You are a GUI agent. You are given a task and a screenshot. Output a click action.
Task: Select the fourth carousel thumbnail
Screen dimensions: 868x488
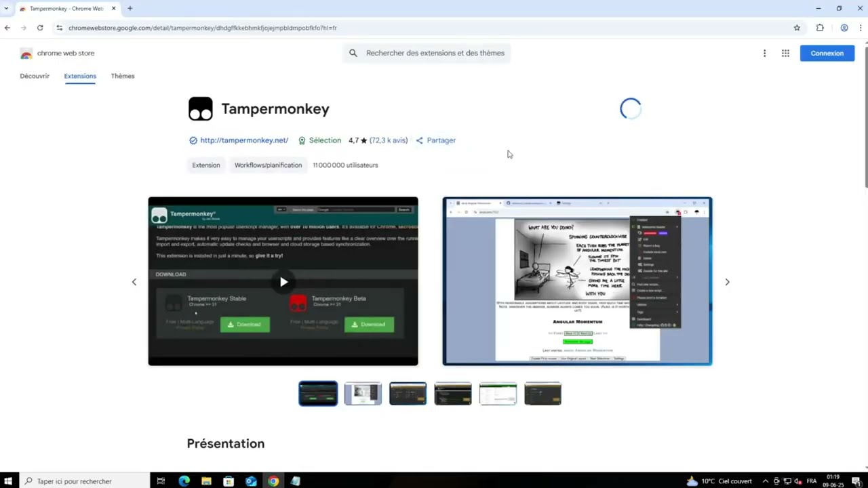pos(453,394)
